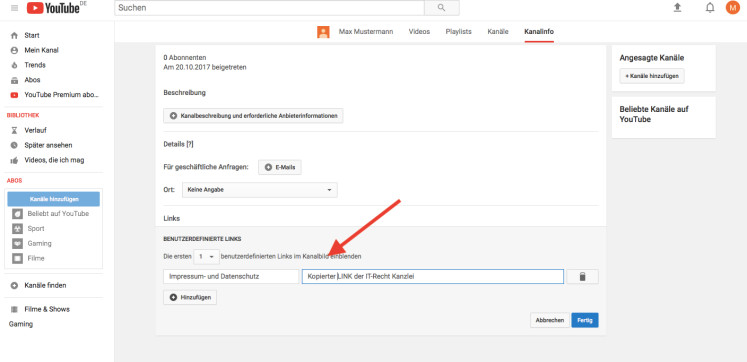Click the Beliebt auf YouTube label
This screenshot has height=362, width=747.
[x=58, y=214]
